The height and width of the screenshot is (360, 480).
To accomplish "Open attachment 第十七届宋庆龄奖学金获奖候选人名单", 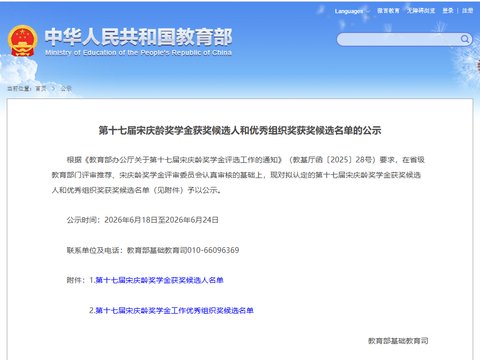I will click(x=159, y=280).
